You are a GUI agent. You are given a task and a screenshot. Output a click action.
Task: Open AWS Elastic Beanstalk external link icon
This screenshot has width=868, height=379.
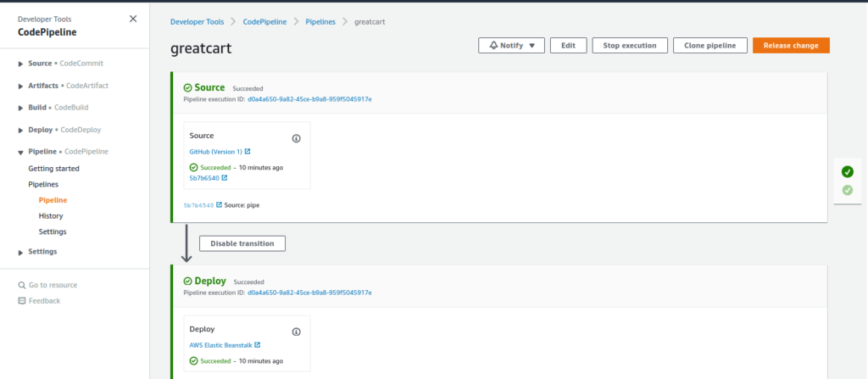tap(257, 345)
